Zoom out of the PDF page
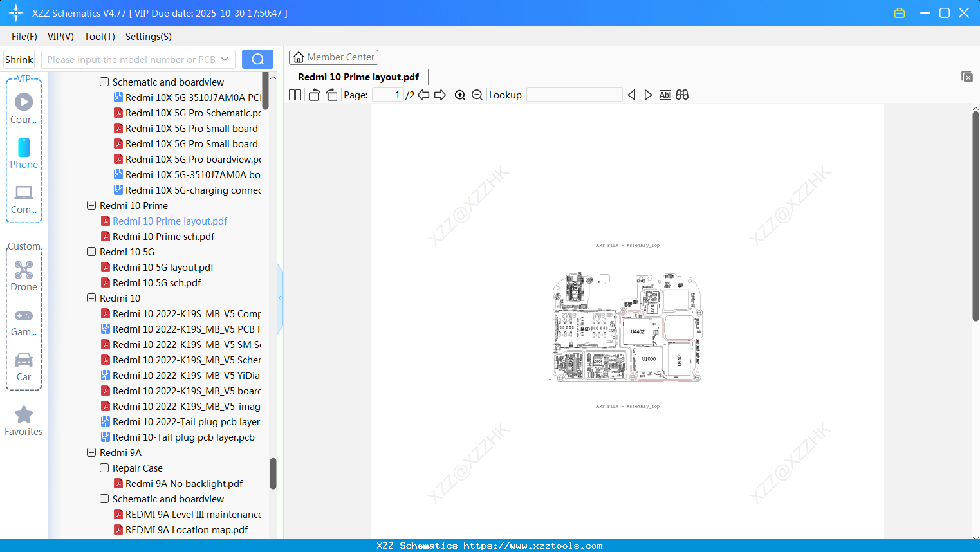 477,95
